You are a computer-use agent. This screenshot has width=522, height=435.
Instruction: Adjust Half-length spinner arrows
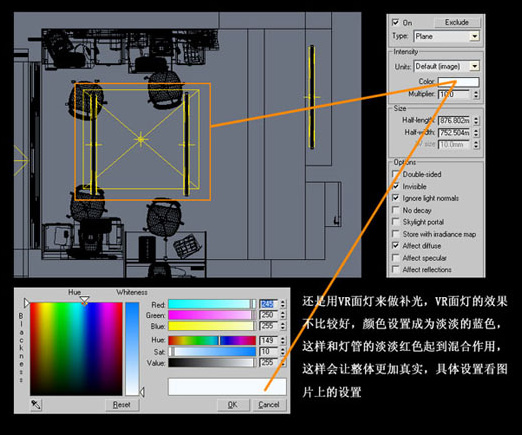point(476,120)
